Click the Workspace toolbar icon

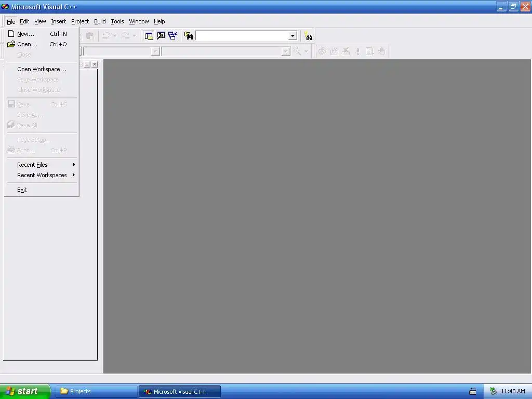click(x=149, y=36)
